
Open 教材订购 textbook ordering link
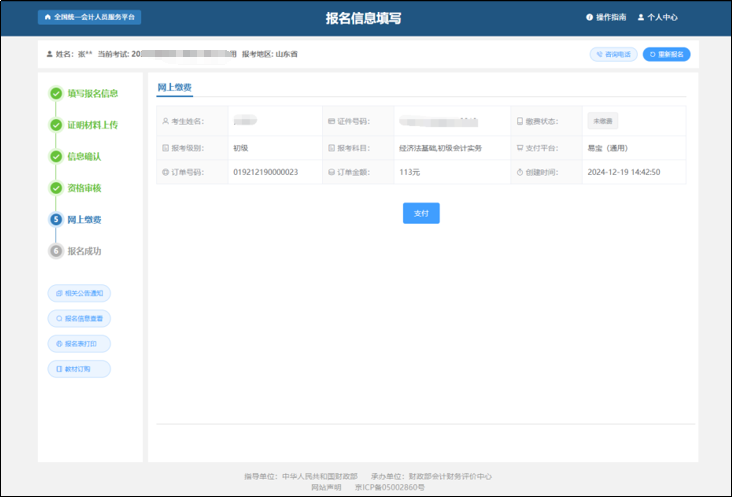coord(79,369)
